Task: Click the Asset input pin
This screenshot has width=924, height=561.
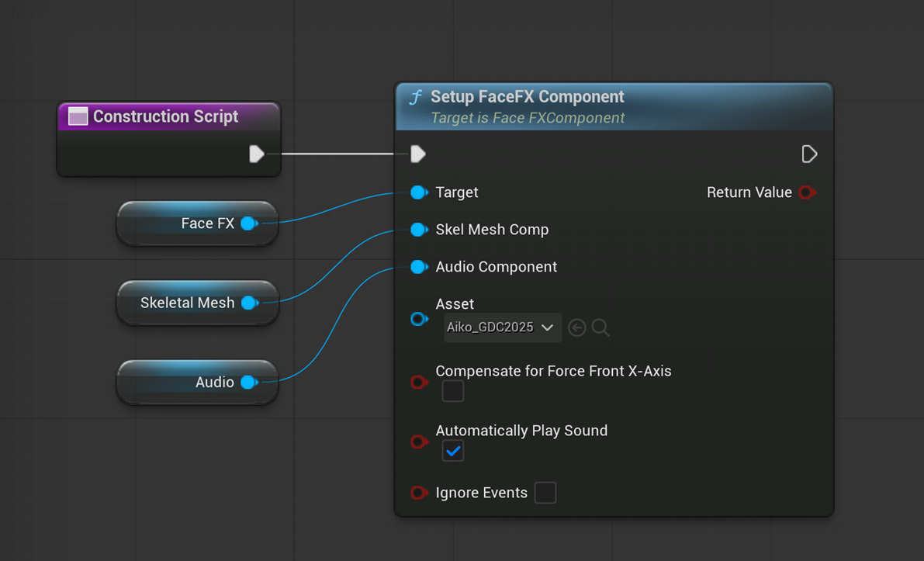Action: pyautogui.click(x=419, y=319)
